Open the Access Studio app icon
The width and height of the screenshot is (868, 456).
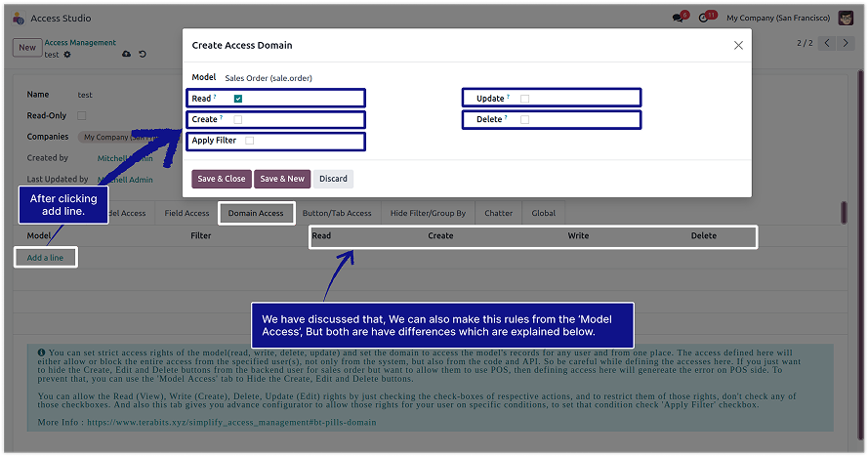pos(19,19)
